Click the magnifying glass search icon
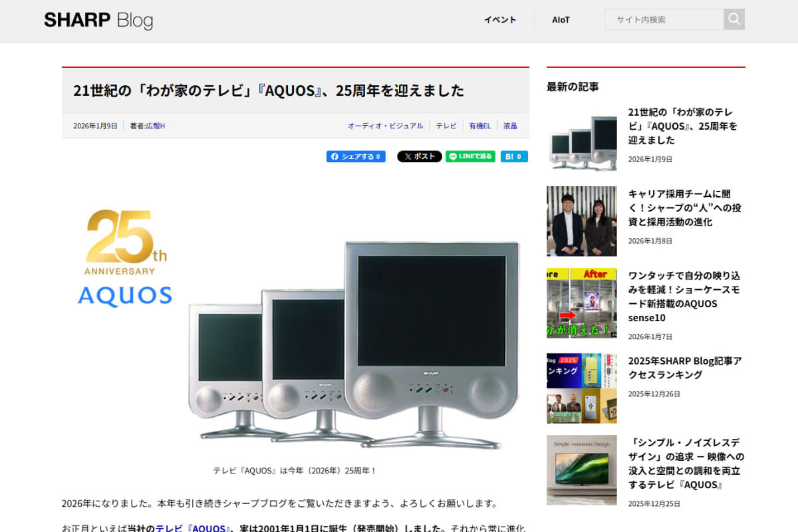Screen dimensions: 798x532 coord(733,19)
